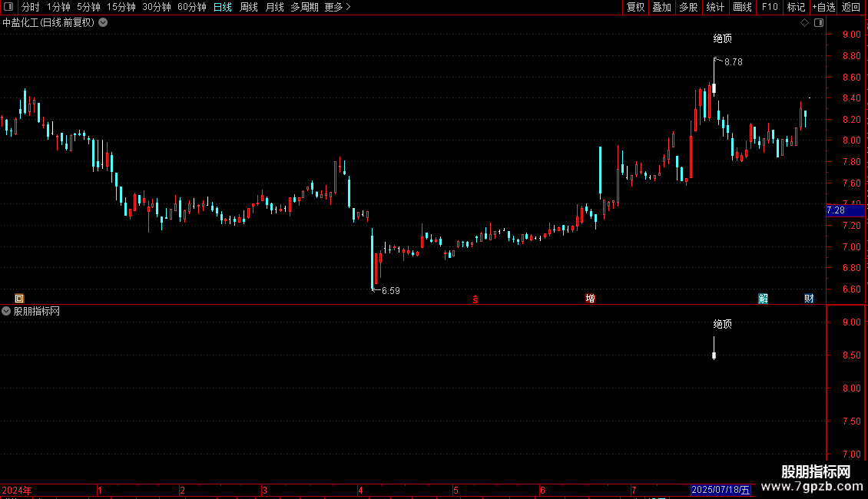Click the 增 event marker icon
The image size is (868, 499).
point(590,299)
